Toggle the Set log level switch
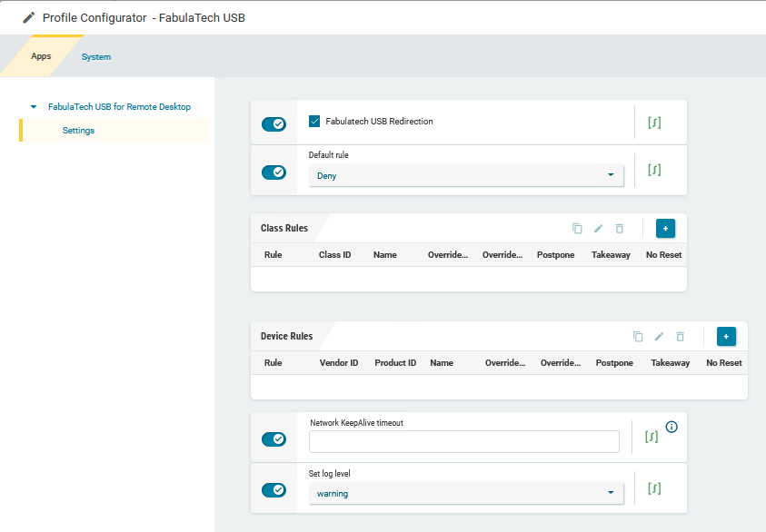Viewport: 766px width, 532px height. (274, 489)
